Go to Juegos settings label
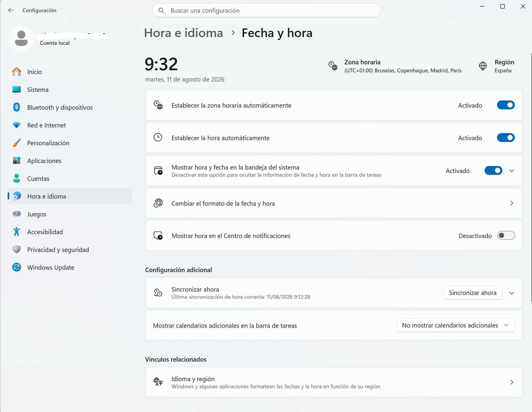The width and height of the screenshot is (532, 412). point(37,214)
